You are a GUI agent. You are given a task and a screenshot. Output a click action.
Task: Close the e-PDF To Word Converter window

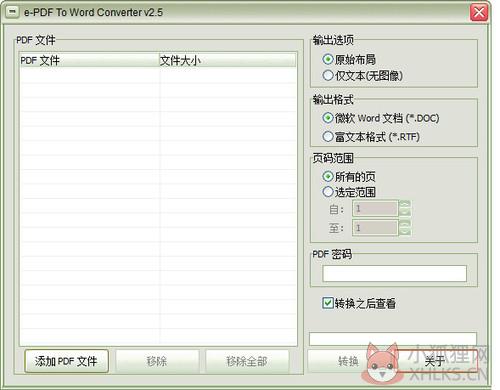pyautogui.click(x=479, y=13)
